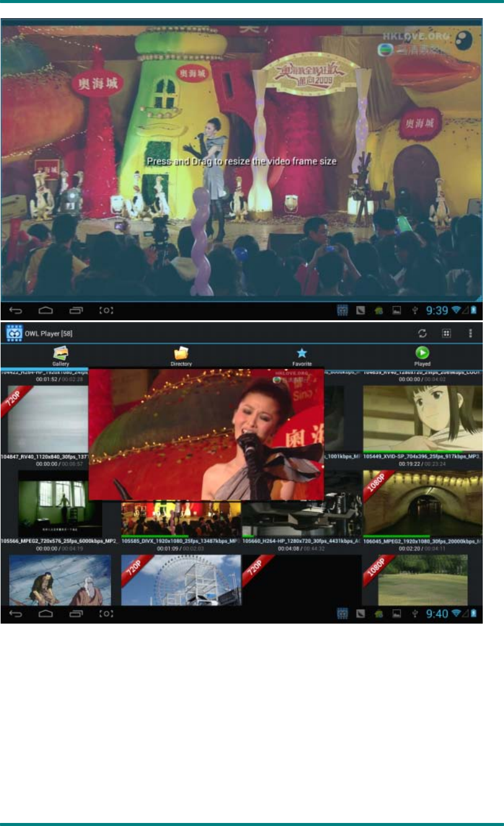
Task: Tap the 'Press and Drag to resize' hint text
Action: (241, 162)
